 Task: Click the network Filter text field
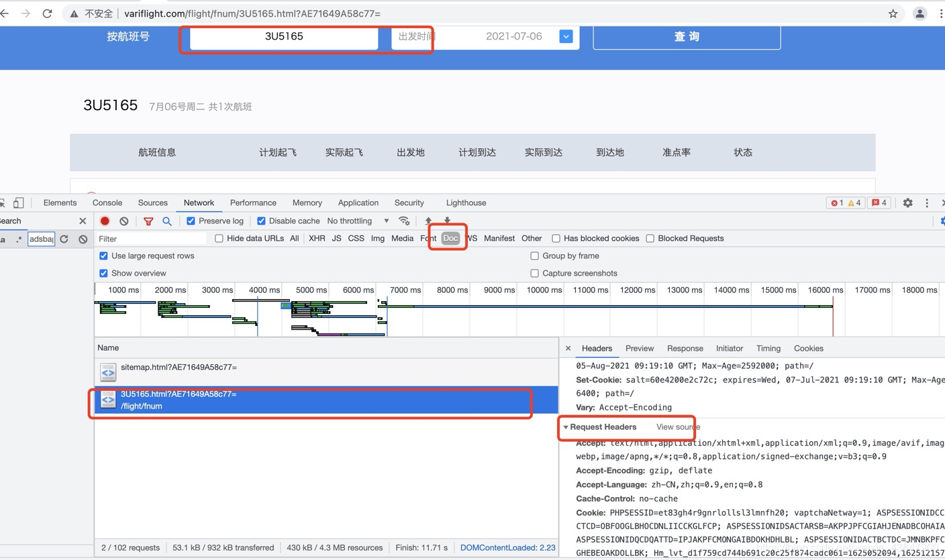click(151, 239)
